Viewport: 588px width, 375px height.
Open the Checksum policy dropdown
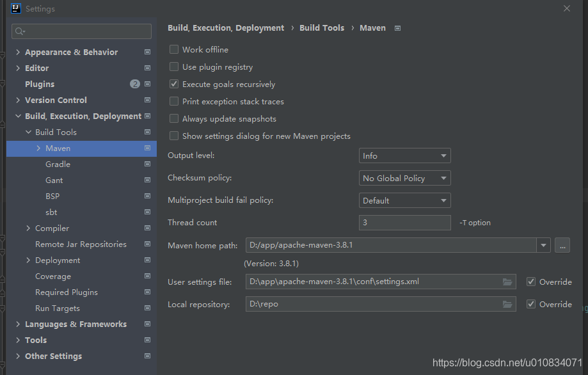click(404, 178)
